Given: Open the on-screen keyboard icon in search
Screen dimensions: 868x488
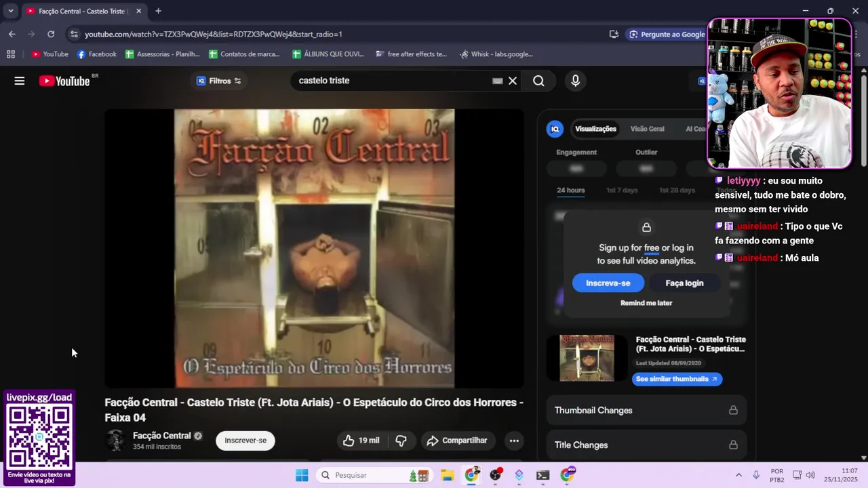Looking at the screenshot, I should click(498, 81).
